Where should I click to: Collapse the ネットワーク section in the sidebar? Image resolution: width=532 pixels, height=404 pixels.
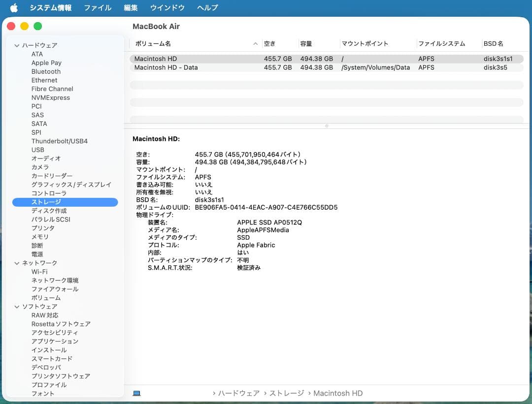click(x=17, y=263)
